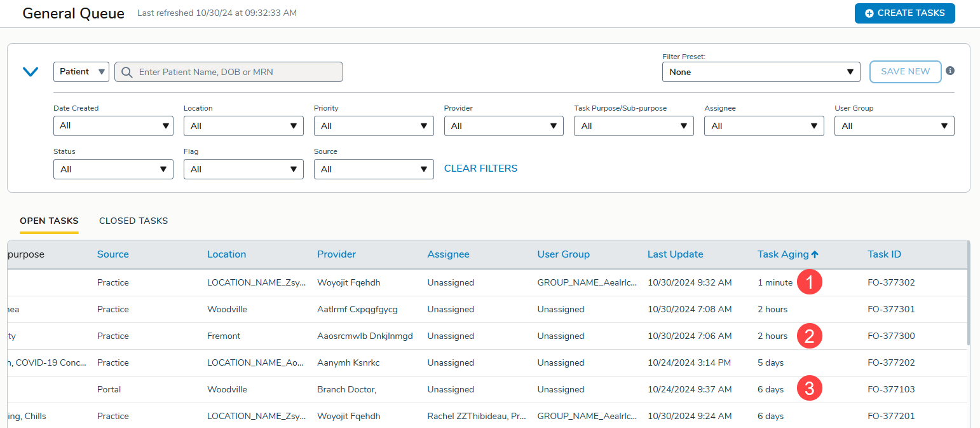980x428 pixels.
Task: Click red badge number 2
Action: 810,336
